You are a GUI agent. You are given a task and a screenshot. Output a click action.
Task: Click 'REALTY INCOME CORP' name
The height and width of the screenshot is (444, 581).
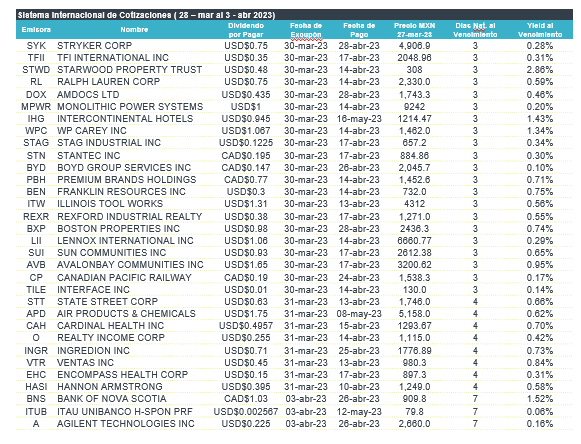110,338
